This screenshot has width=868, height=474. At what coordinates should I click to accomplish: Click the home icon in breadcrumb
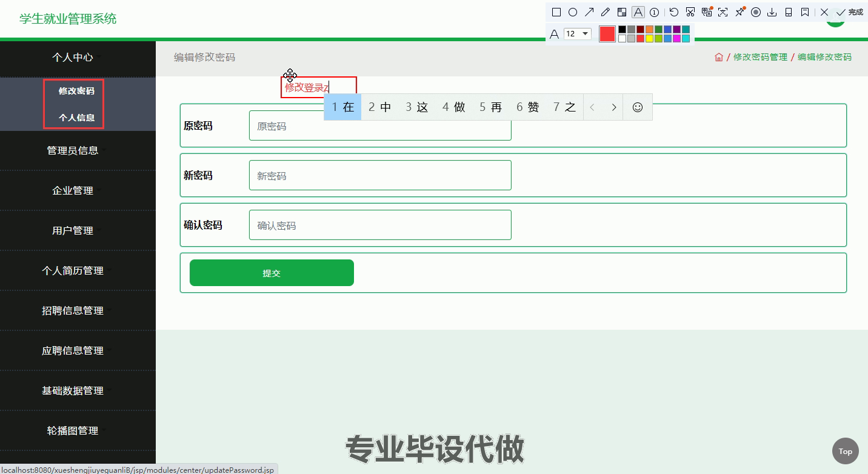click(719, 57)
